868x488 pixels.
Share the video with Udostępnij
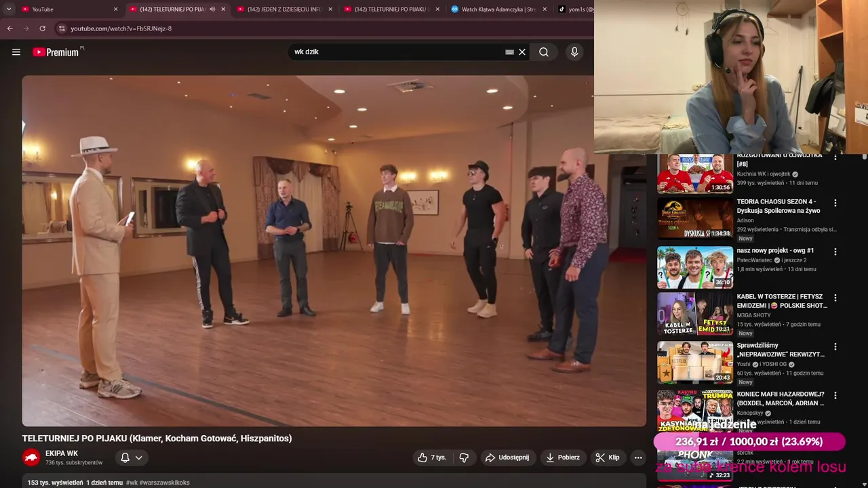[x=507, y=457]
